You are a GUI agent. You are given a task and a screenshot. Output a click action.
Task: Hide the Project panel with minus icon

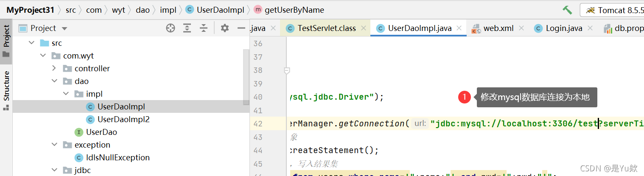(241, 28)
